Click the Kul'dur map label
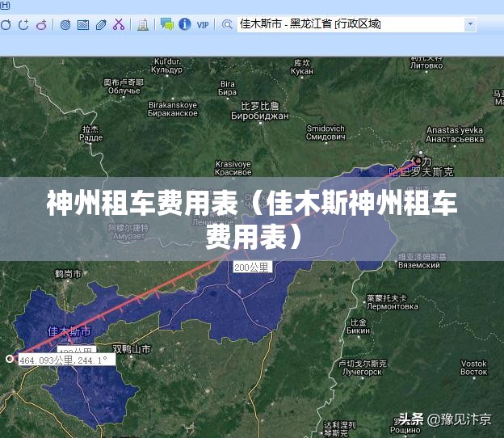504x438 pixels. (167, 61)
